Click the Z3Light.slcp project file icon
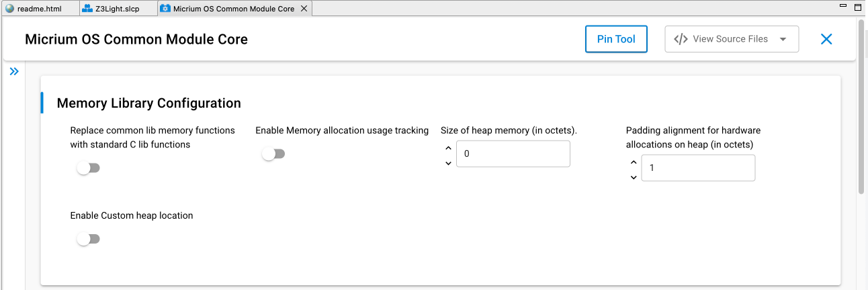 coord(87,9)
